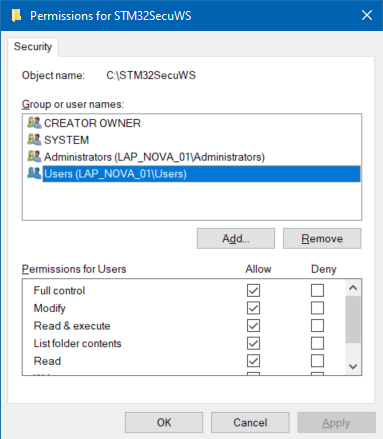The height and width of the screenshot is (439, 383).
Task: Click the Remove button
Action: 322,239
